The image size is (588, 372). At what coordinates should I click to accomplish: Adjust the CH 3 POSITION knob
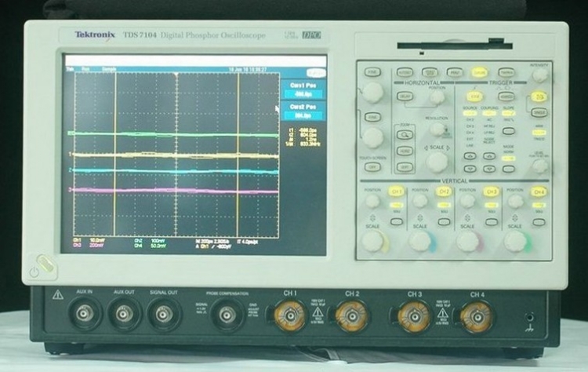(x=467, y=201)
